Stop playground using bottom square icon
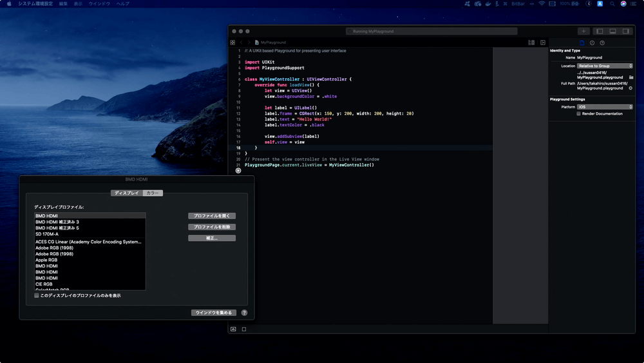Screen dimensions: 644x363 pyautogui.click(x=244, y=329)
